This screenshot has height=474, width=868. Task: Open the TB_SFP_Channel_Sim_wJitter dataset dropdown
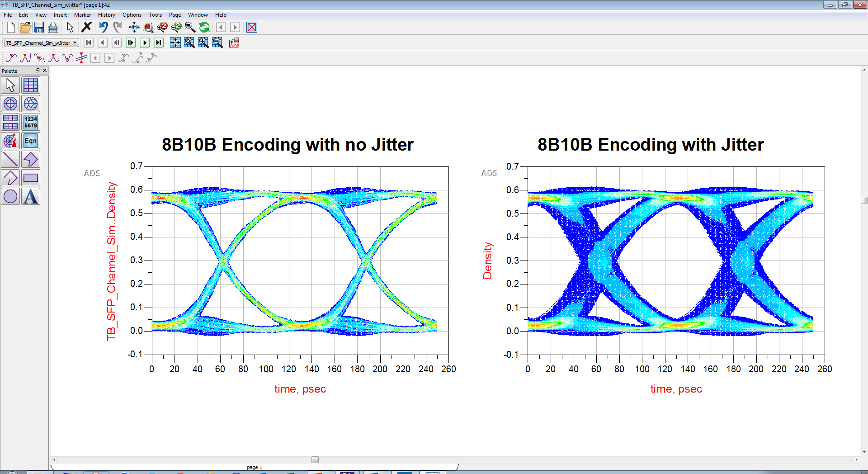[75, 43]
